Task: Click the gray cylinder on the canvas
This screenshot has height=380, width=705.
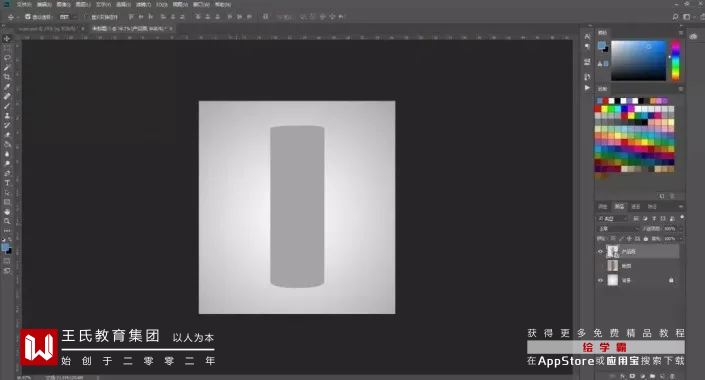Action: click(x=297, y=206)
